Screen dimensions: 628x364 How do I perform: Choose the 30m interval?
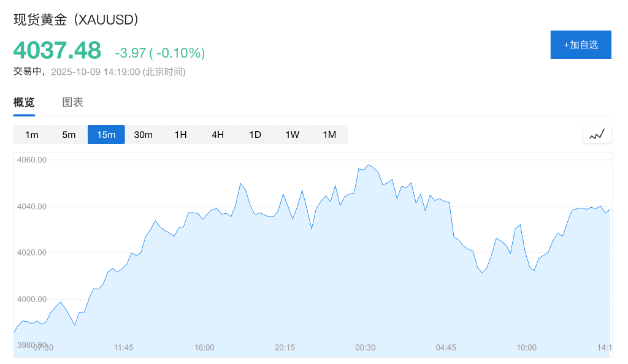click(x=143, y=135)
